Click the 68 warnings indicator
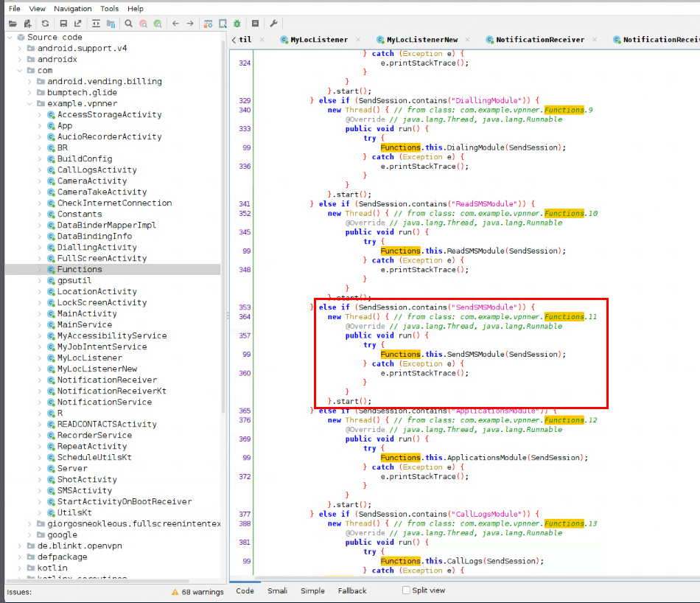 195,591
